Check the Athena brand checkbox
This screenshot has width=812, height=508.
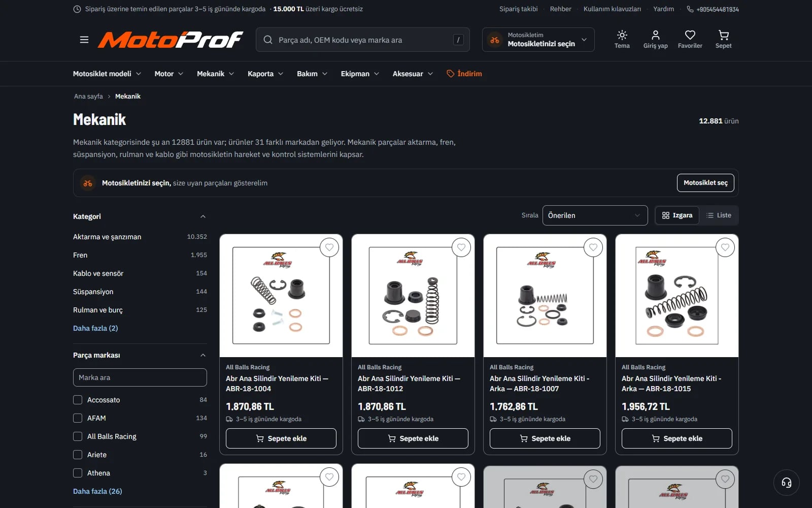coord(78,473)
